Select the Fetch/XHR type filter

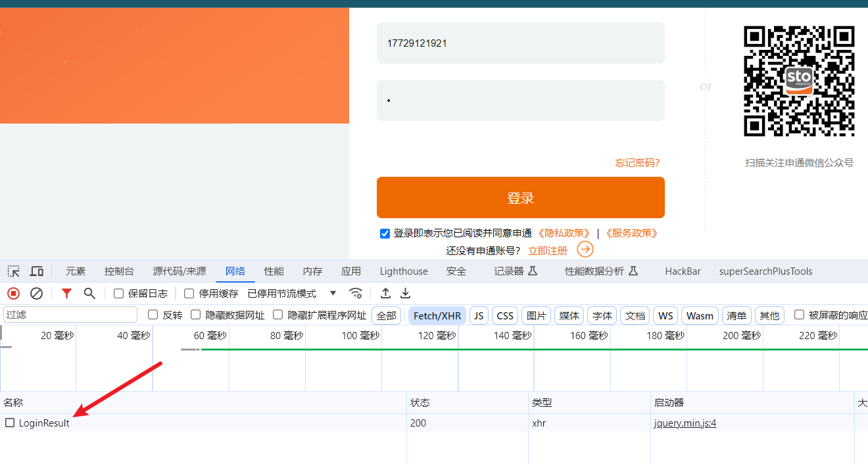pos(437,315)
